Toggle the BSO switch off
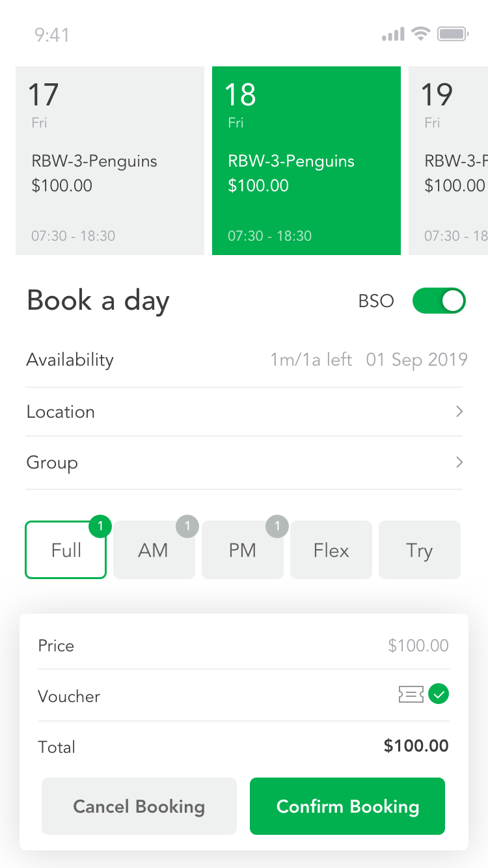Screen dimensions: 488x868 (439, 301)
